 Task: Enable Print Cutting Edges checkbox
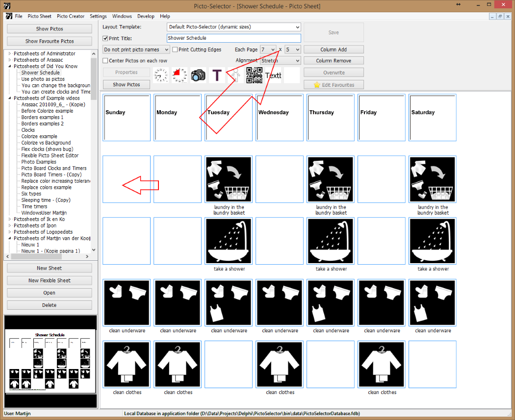[175, 49]
